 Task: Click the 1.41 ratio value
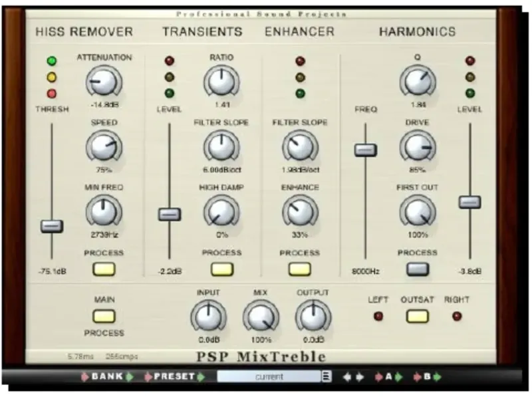[x=222, y=104]
